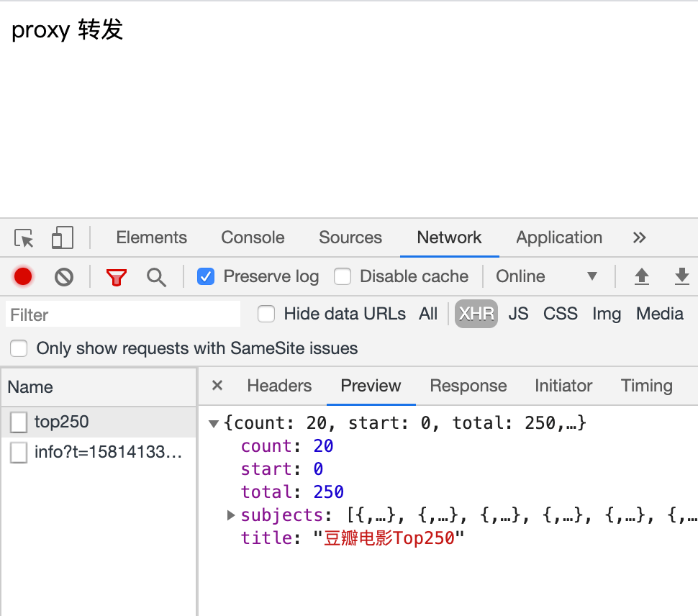Viewport: 698px width, 616px height.
Task: Show more DevTools tabs via chevron
Action: 639,237
